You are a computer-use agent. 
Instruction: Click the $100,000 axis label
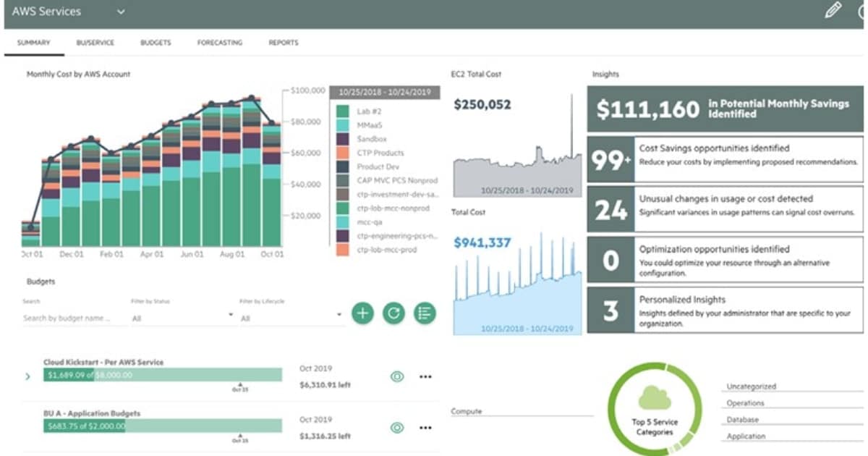pyautogui.click(x=307, y=90)
